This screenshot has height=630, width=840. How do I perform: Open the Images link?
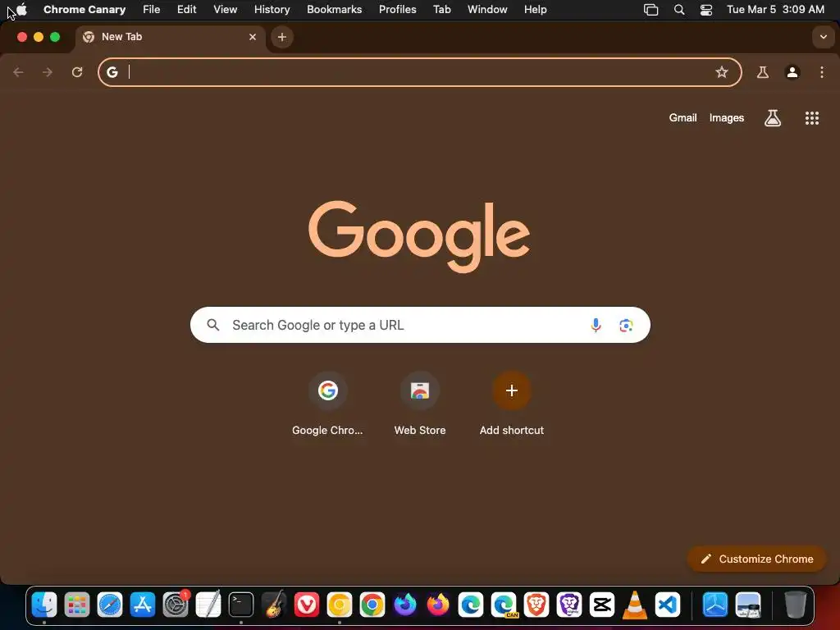(727, 118)
